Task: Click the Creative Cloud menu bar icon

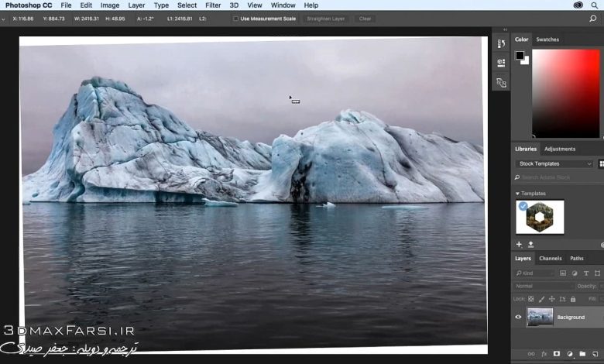Action: [578, 5]
